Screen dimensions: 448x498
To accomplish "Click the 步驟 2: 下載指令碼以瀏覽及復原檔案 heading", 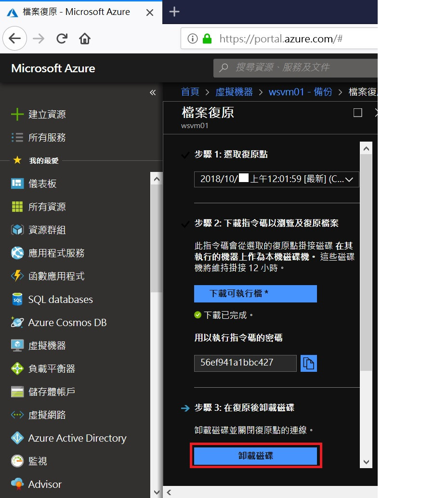I will (266, 223).
